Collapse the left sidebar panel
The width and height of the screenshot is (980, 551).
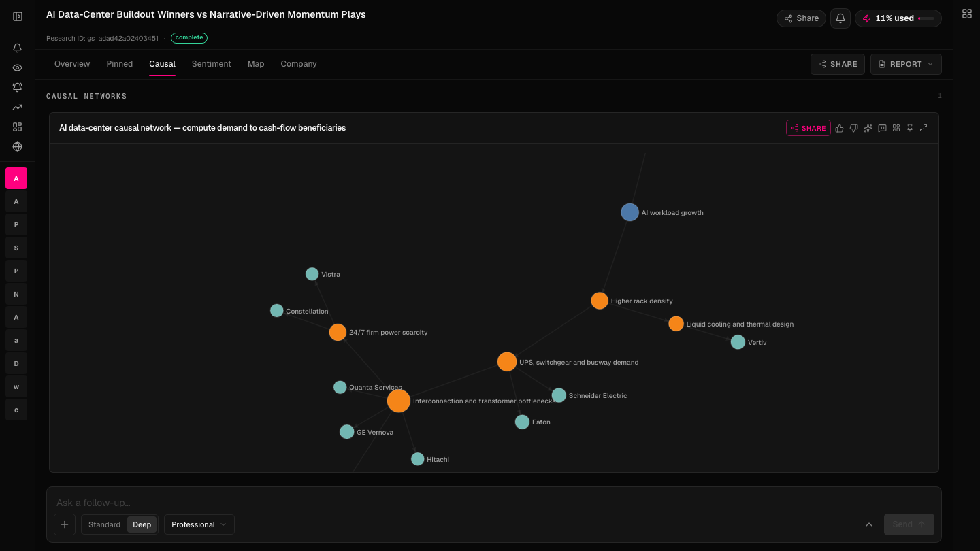coord(18,16)
